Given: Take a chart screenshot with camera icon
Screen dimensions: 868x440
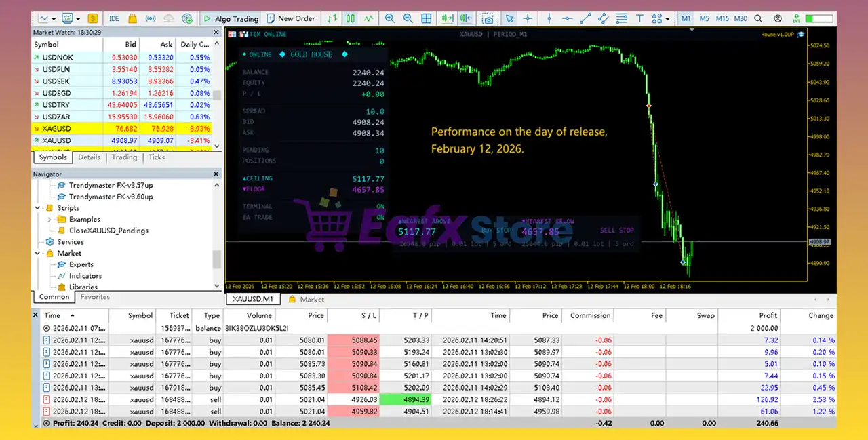Looking at the screenshot, I should [487, 18].
